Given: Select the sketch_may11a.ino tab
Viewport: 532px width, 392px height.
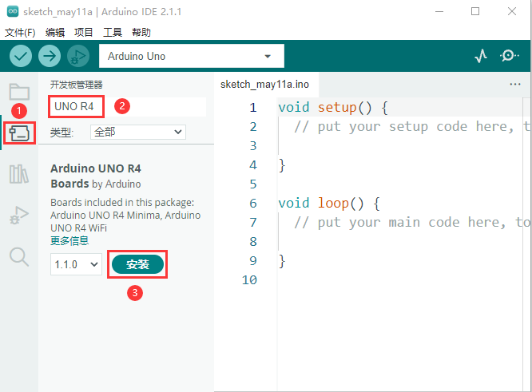Looking at the screenshot, I should (x=264, y=84).
